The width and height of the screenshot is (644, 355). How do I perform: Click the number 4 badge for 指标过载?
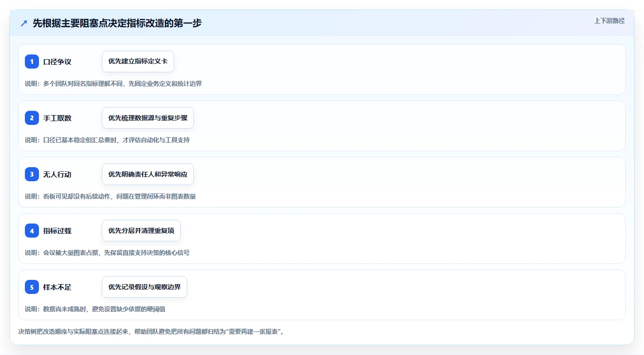pyautogui.click(x=32, y=231)
